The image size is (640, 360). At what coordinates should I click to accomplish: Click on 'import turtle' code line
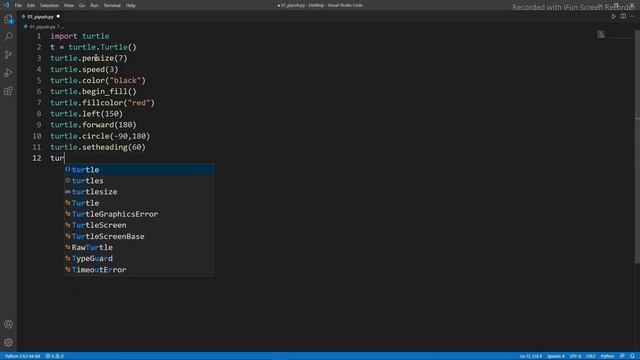click(80, 36)
